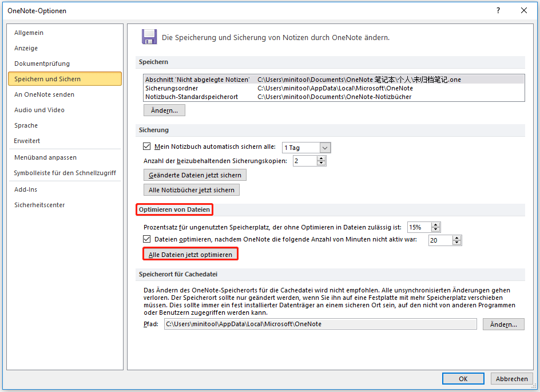
Task: Click Ändern button beside the Pfad field
Action: pyautogui.click(x=503, y=324)
